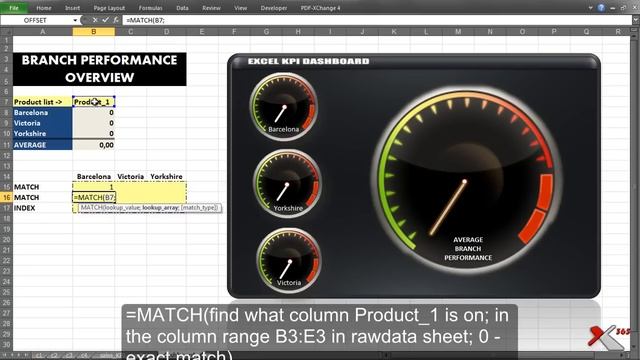Click inside the formula bar text
The image size is (640, 360).
pos(145,20)
